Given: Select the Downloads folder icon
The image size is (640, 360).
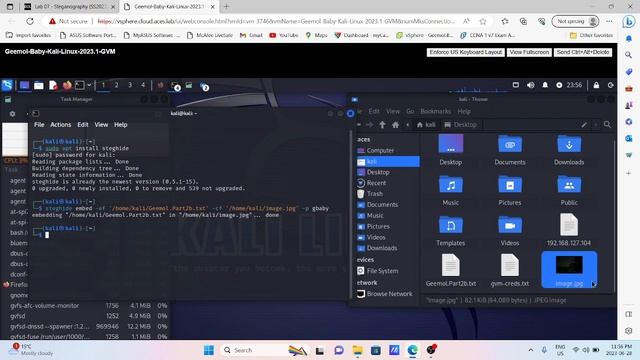Looking at the screenshot, I should click(x=569, y=149).
